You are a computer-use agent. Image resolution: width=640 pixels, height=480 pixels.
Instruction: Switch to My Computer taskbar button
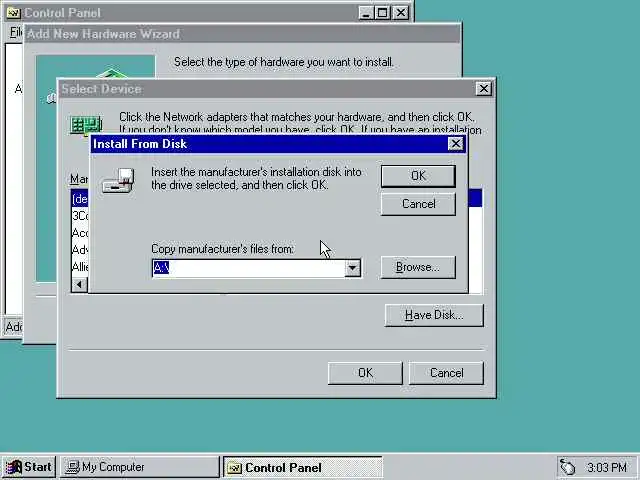[140, 467]
